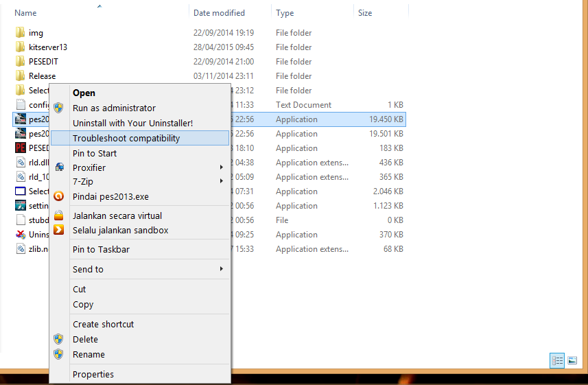This screenshot has width=588, height=385.
Task: Expand the 7-Zip submenu arrow
Action: click(x=222, y=181)
